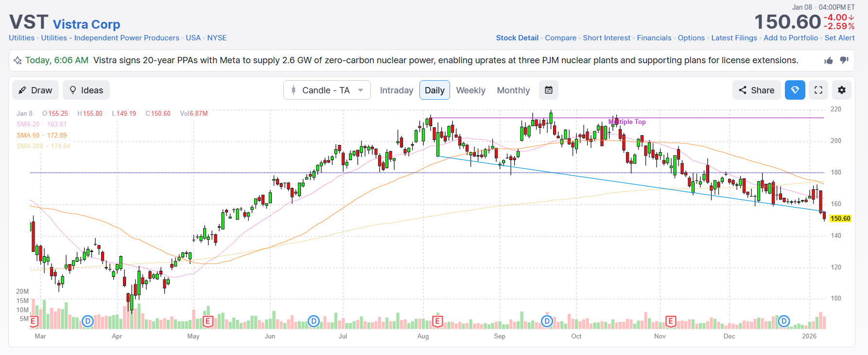Open the Short Interest link
This screenshot has width=868, height=355.
607,38
